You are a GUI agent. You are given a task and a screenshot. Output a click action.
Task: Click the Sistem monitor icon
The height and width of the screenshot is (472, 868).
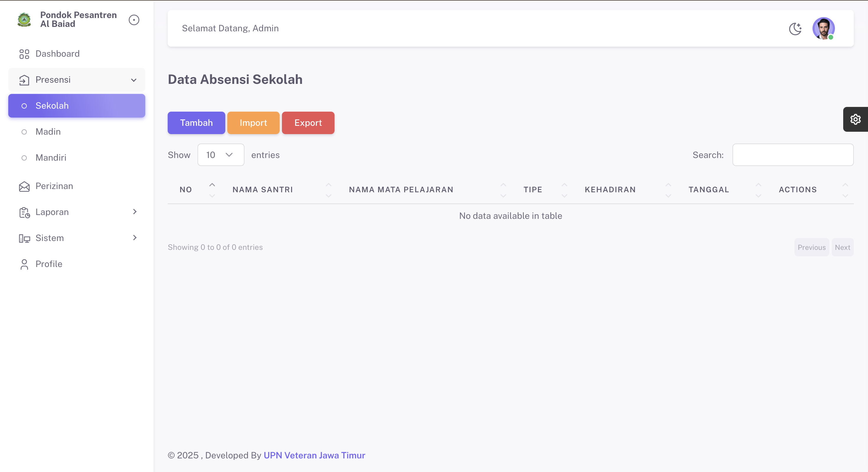[24, 238]
